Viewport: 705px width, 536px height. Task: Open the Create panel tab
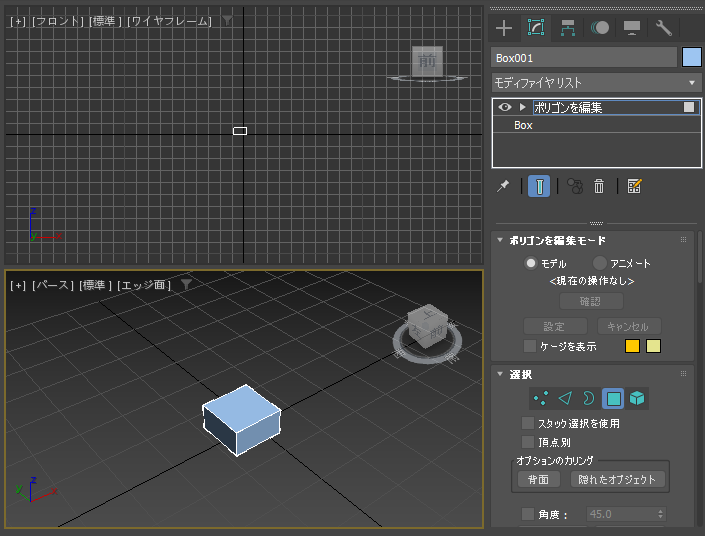[x=504, y=28]
